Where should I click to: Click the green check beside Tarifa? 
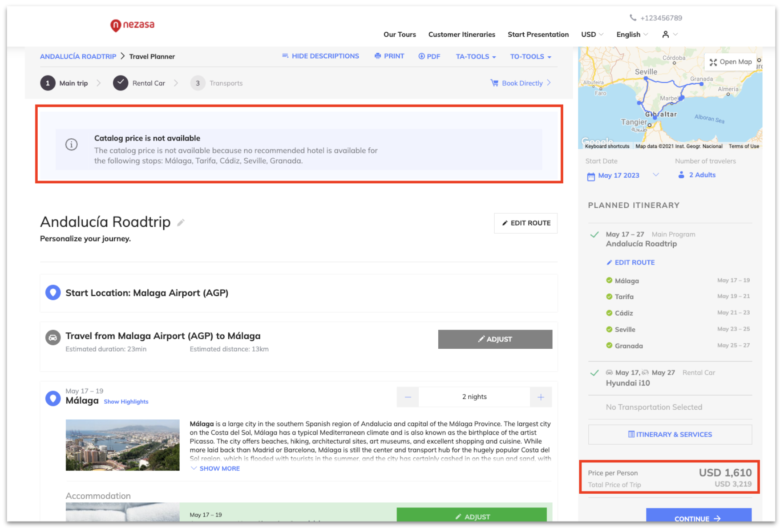(x=609, y=297)
